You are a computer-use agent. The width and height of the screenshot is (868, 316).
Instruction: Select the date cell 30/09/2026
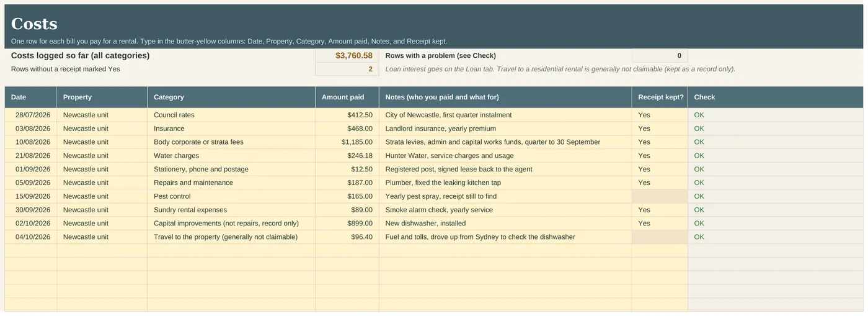[30, 210]
